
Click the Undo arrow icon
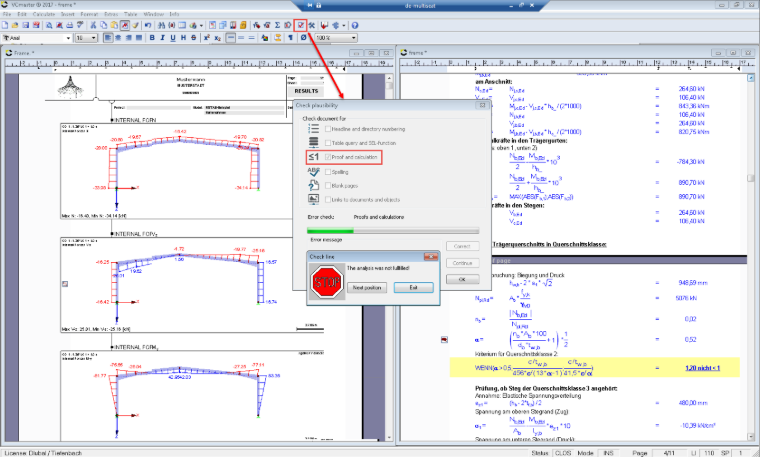point(148,25)
